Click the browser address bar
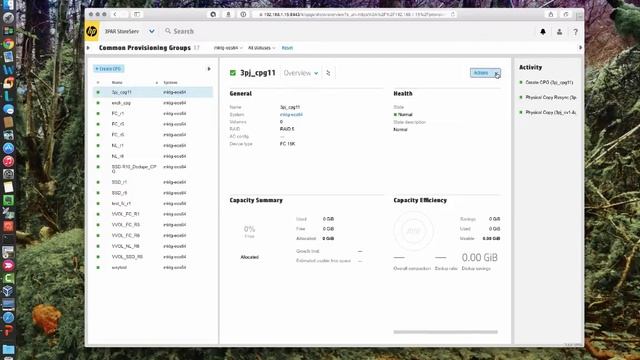Screen dimensions: 640x360 (x=353, y=14)
